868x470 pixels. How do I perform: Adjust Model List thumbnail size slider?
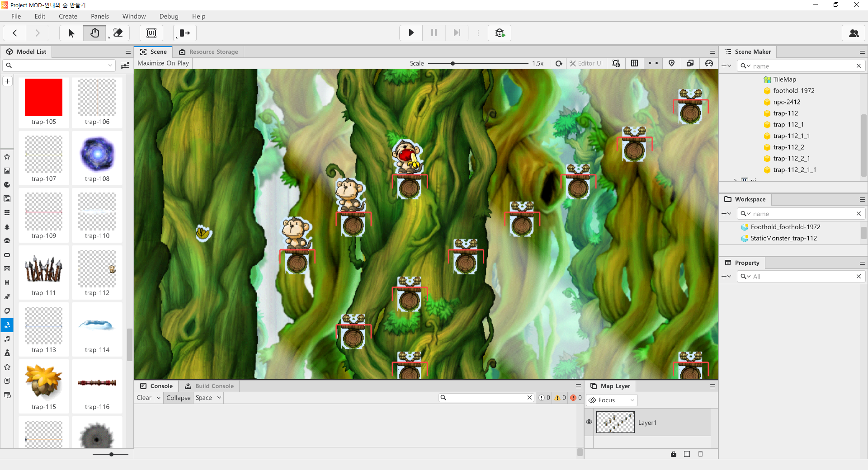pos(111,454)
